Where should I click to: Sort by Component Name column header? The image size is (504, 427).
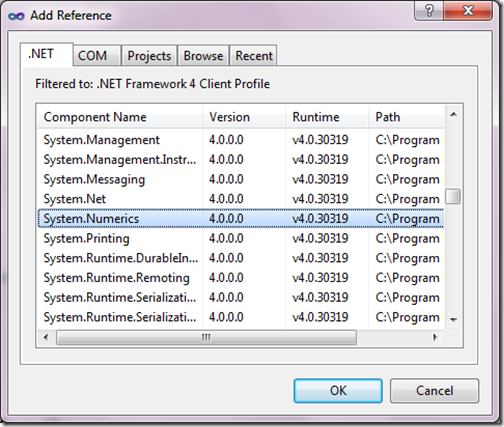(x=120, y=117)
